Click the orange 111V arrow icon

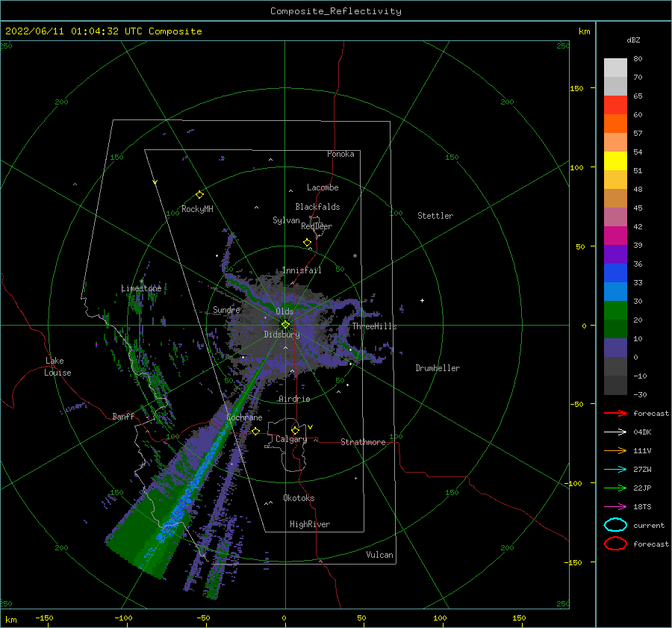click(615, 450)
